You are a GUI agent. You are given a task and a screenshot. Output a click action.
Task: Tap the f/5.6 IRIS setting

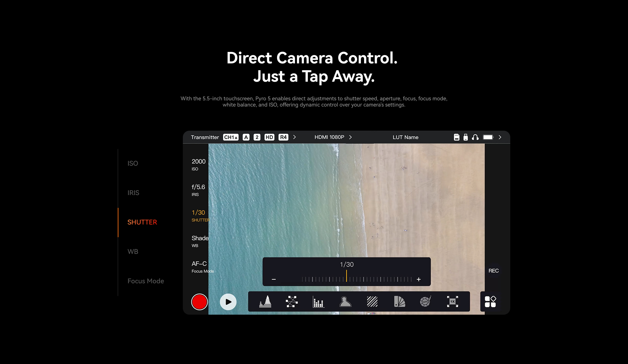tap(198, 190)
